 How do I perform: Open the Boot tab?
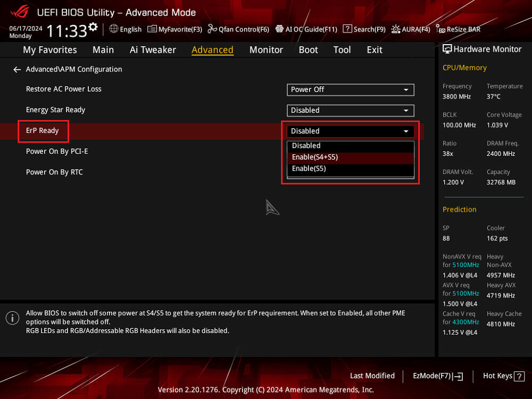(x=308, y=50)
